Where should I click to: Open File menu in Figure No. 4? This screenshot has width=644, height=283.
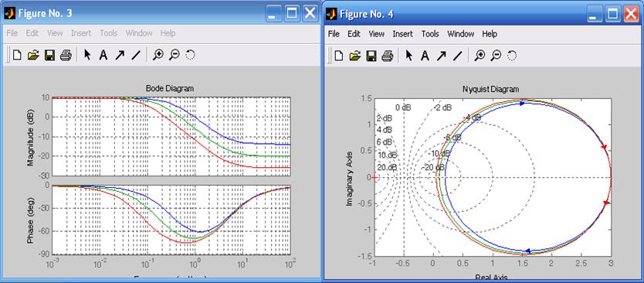(334, 34)
